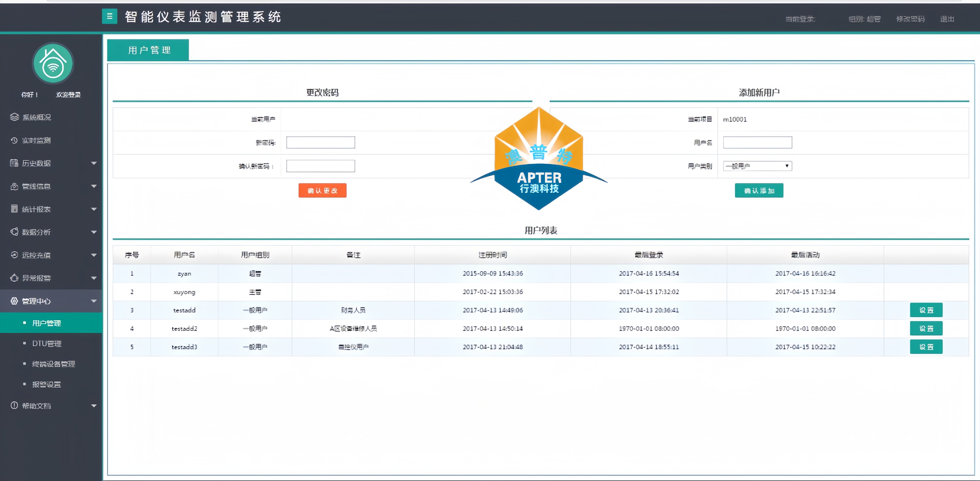Click the 异常报警 bell icon

coord(14,278)
